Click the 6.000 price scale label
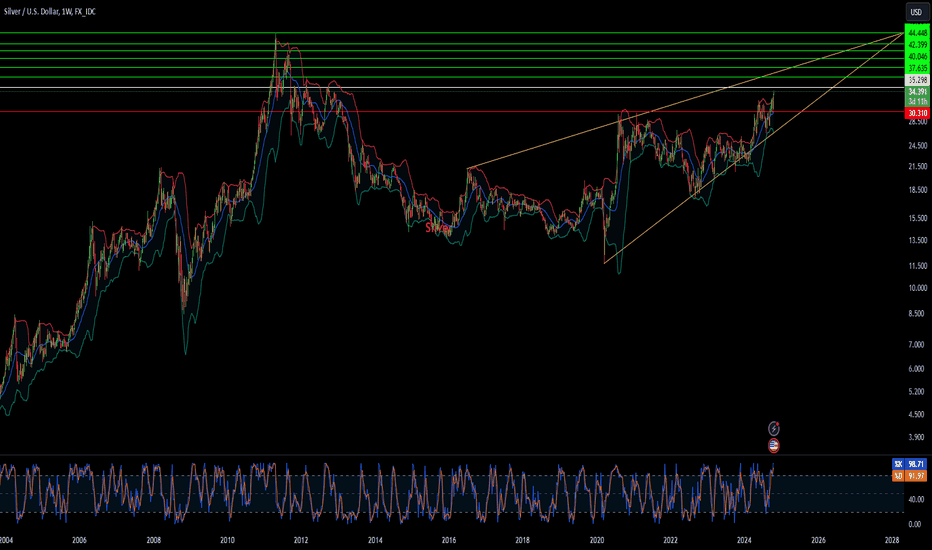The height and width of the screenshot is (550, 932). click(918, 369)
